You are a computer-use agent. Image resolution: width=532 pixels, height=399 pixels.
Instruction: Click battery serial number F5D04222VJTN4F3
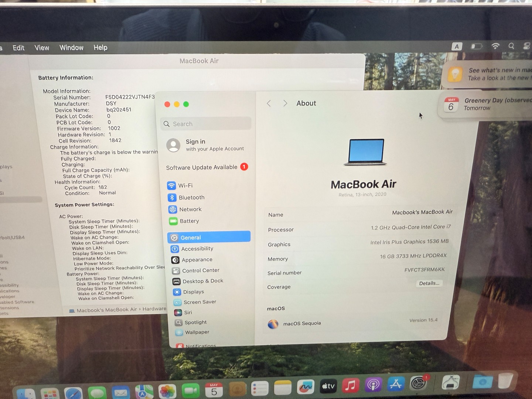(130, 97)
